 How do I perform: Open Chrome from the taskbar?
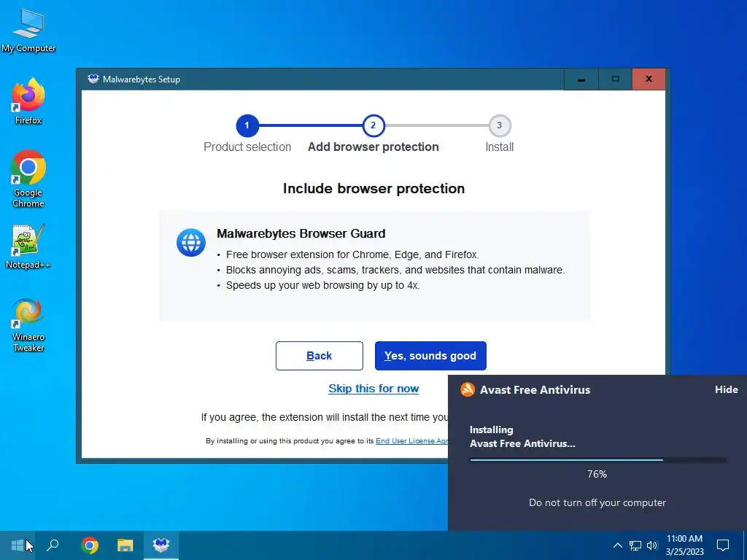[90, 545]
